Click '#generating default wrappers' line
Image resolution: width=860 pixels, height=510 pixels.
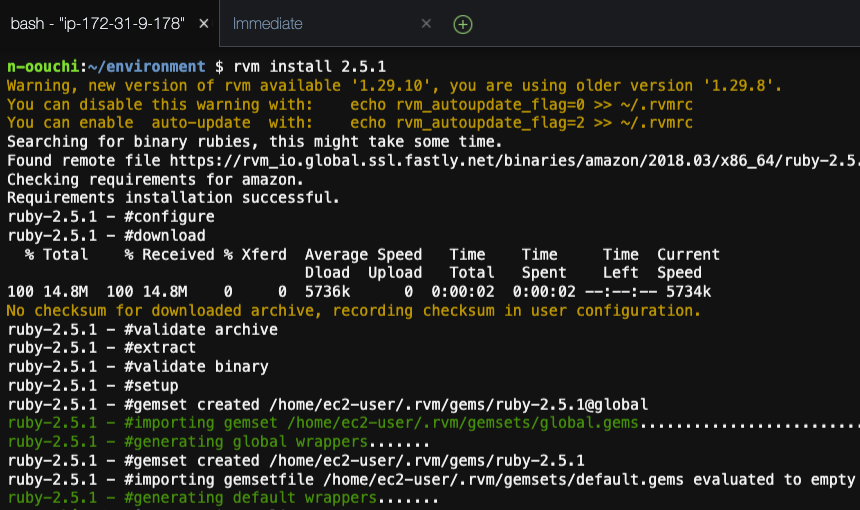(223, 498)
